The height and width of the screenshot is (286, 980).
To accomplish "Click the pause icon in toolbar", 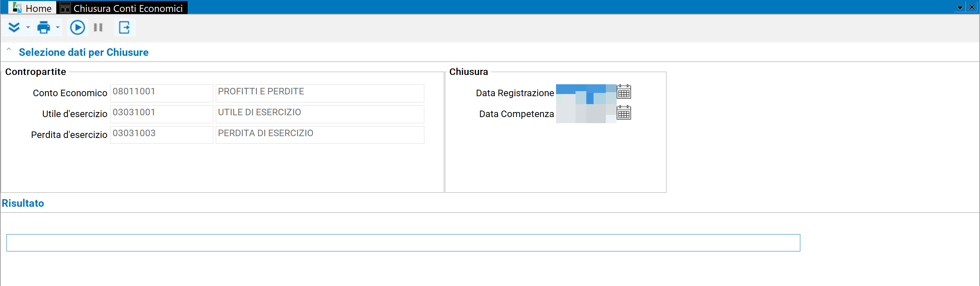I will click(x=98, y=27).
